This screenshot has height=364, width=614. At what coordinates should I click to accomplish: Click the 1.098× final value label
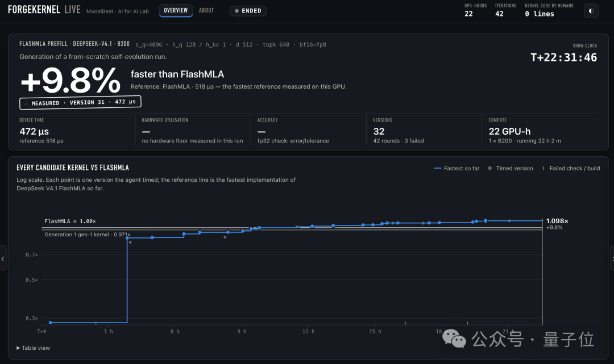557,221
